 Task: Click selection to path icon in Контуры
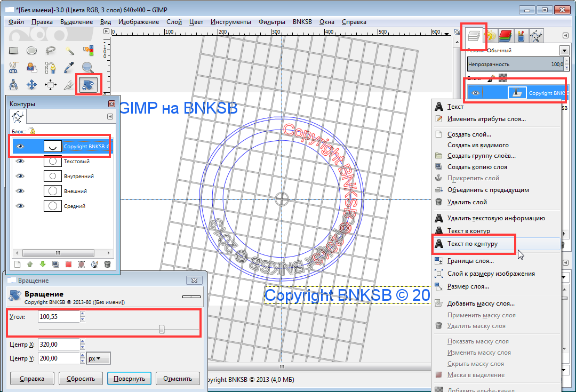81,264
